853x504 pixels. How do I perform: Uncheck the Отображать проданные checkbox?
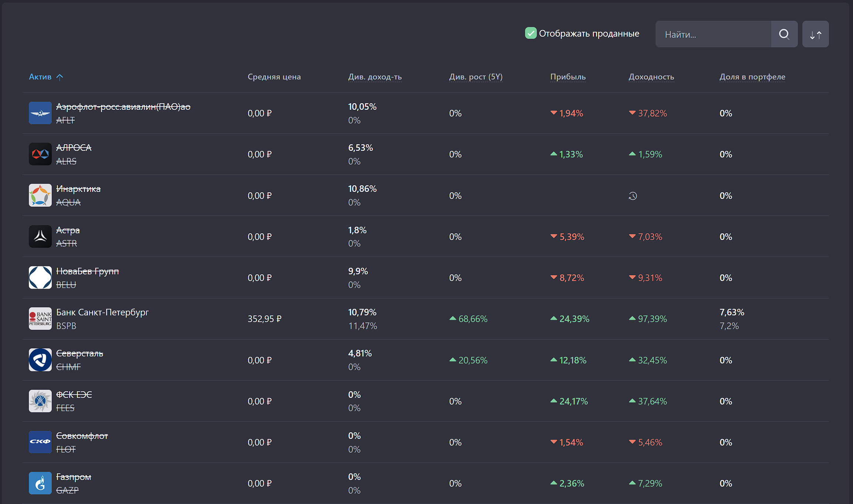531,33
